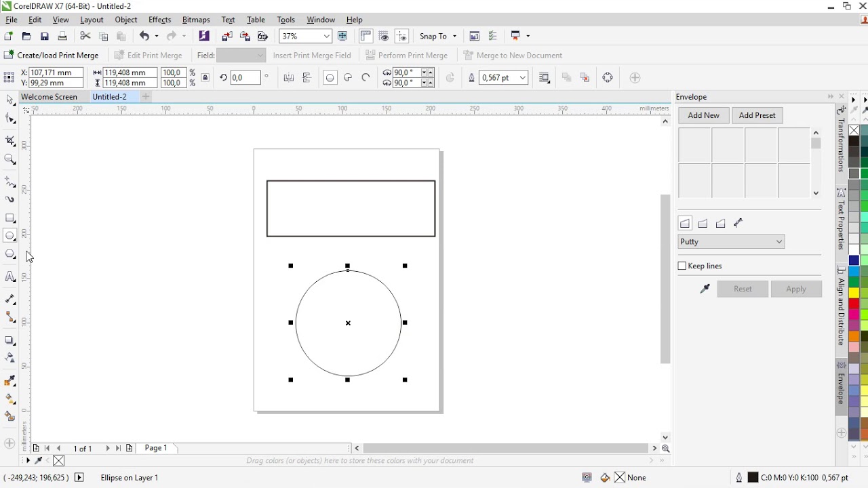Image resolution: width=868 pixels, height=488 pixels.
Task: Toggle Show Grid button
Action: pos(384,36)
